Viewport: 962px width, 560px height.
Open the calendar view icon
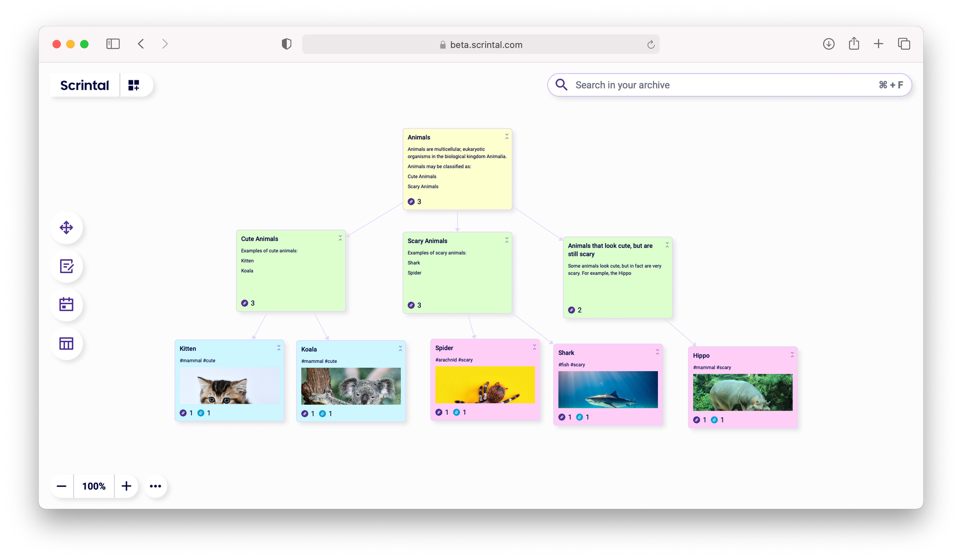pos(66,305)
